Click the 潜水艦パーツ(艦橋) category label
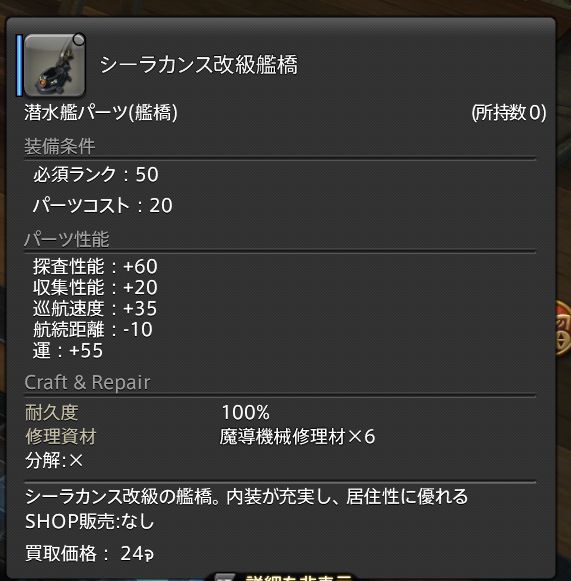571x581 pixels. 101,112
